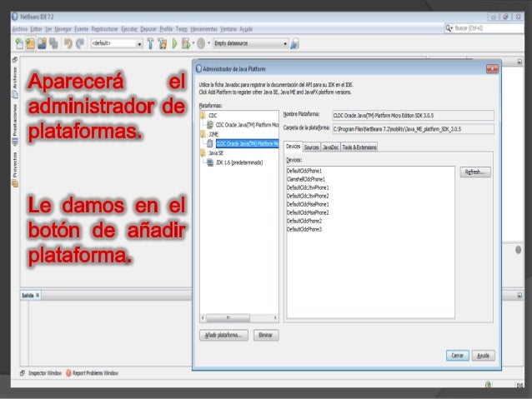Open the Ejecutar menu

pos(129,29)
